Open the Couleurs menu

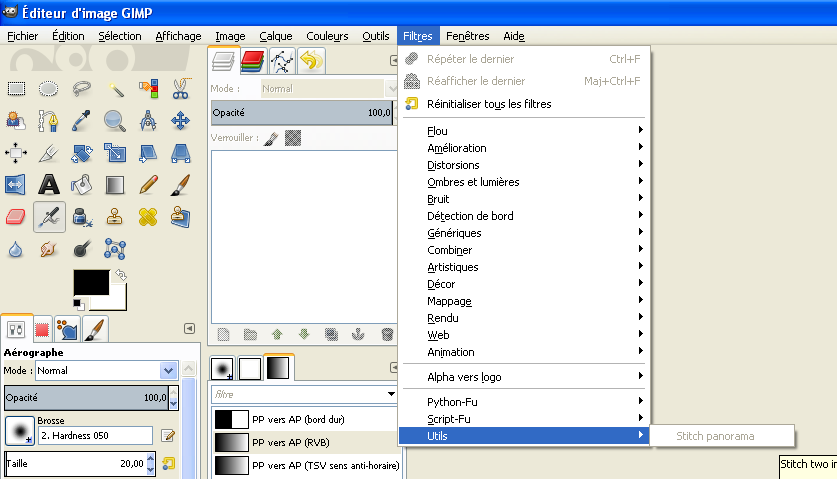tap(327, 36)
